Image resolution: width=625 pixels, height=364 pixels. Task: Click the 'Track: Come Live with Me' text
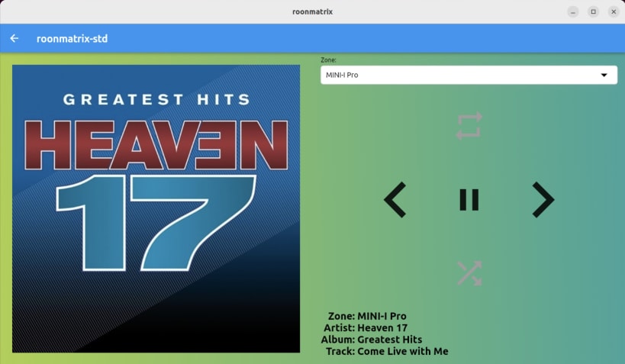click(x=387, y=351)
